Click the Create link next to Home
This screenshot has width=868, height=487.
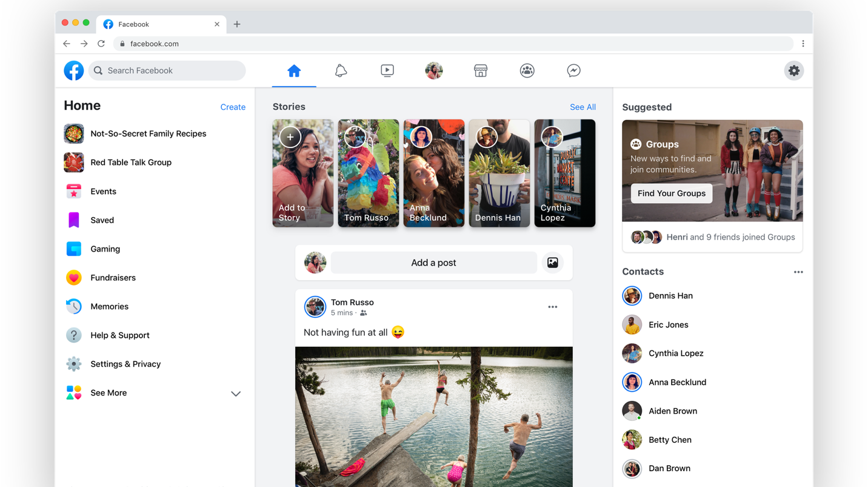pyautogui.click(x=233, y=107)
